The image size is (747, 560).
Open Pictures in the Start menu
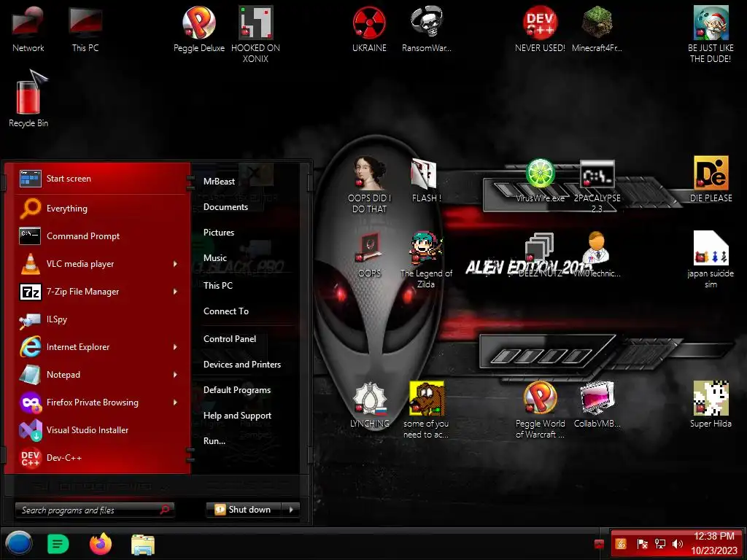pyautogui.click(x=219, y=233)
